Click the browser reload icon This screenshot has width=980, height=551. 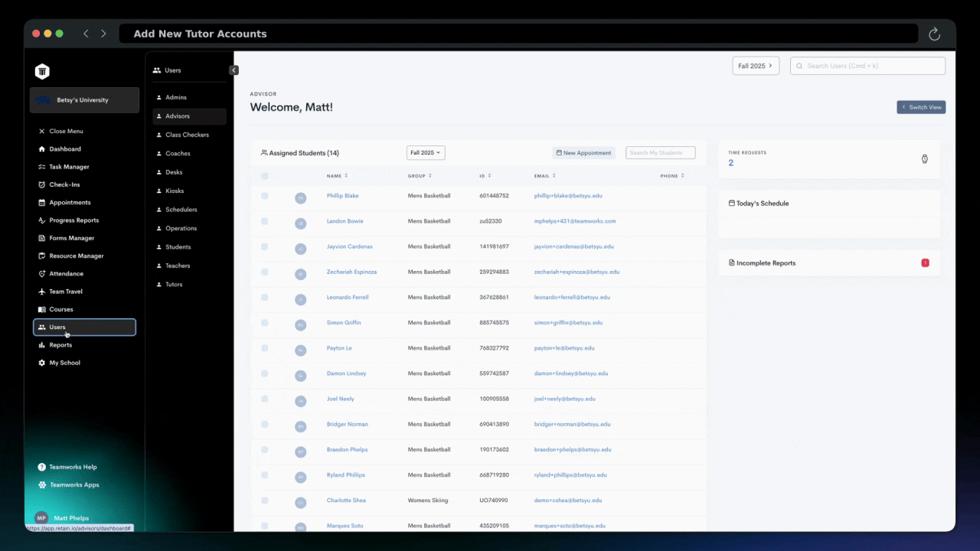pyautogui.click(x=934, y=34)
